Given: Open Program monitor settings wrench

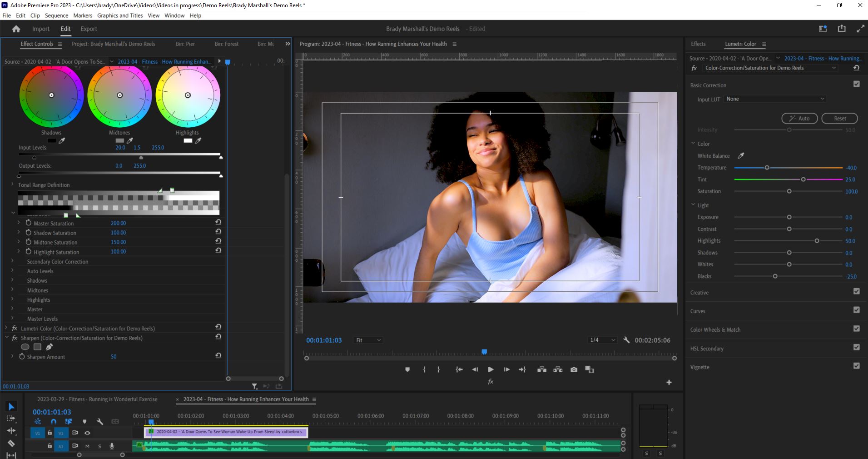Looking at the screenshot, I should click(x=626, y=340).
